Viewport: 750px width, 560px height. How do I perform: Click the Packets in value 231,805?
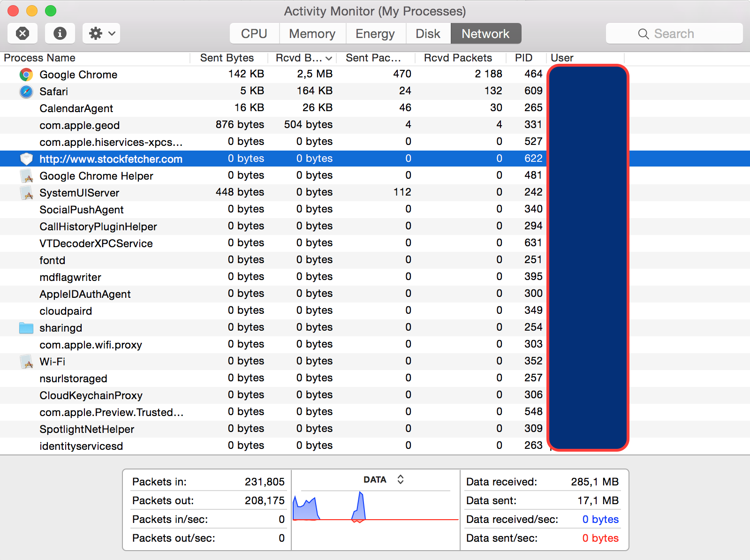tap(265, 482)
